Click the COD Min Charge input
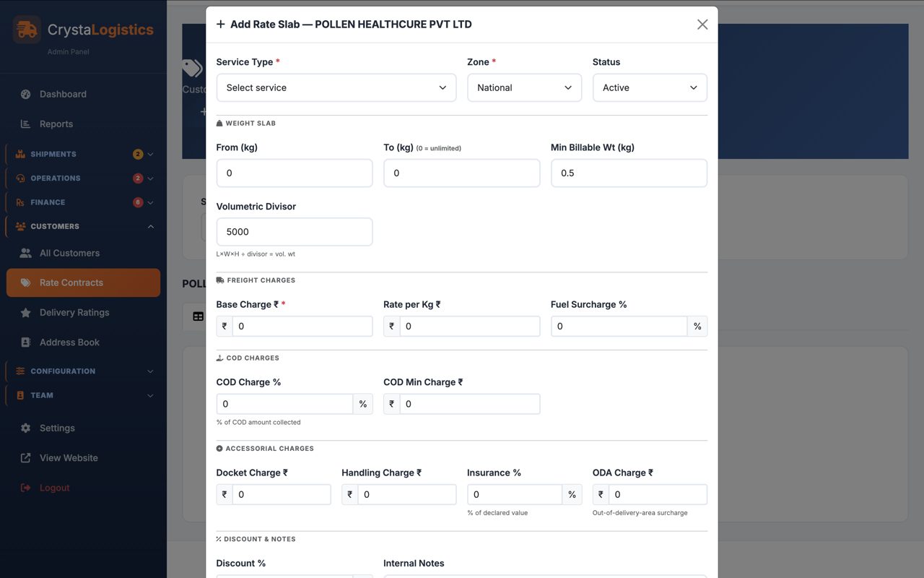The width and height of the screenshot is (924, 578). [x=470, y=404]
